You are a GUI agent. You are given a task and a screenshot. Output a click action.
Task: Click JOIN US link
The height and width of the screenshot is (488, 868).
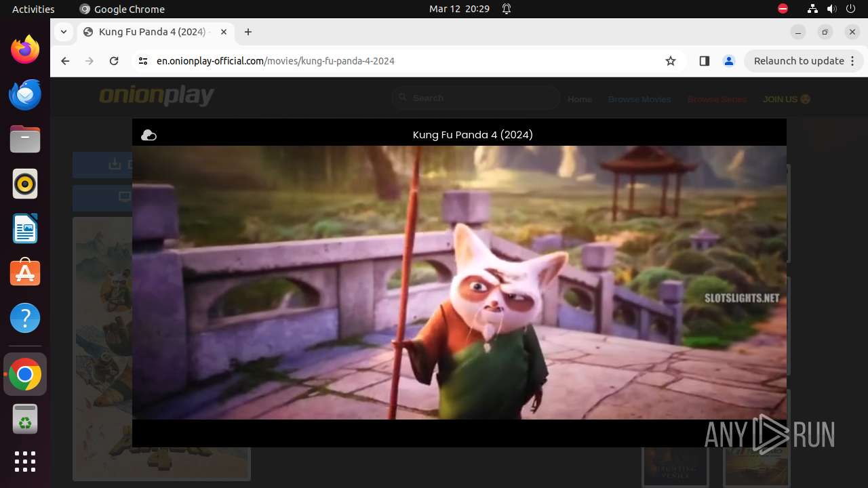coord(787,99)
